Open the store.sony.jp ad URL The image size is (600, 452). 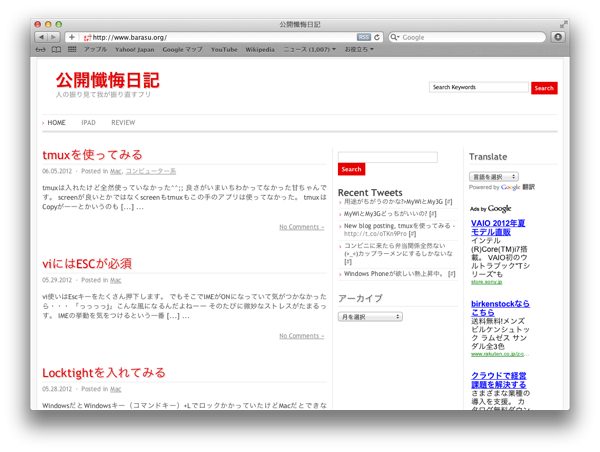[x=486, y=282]
